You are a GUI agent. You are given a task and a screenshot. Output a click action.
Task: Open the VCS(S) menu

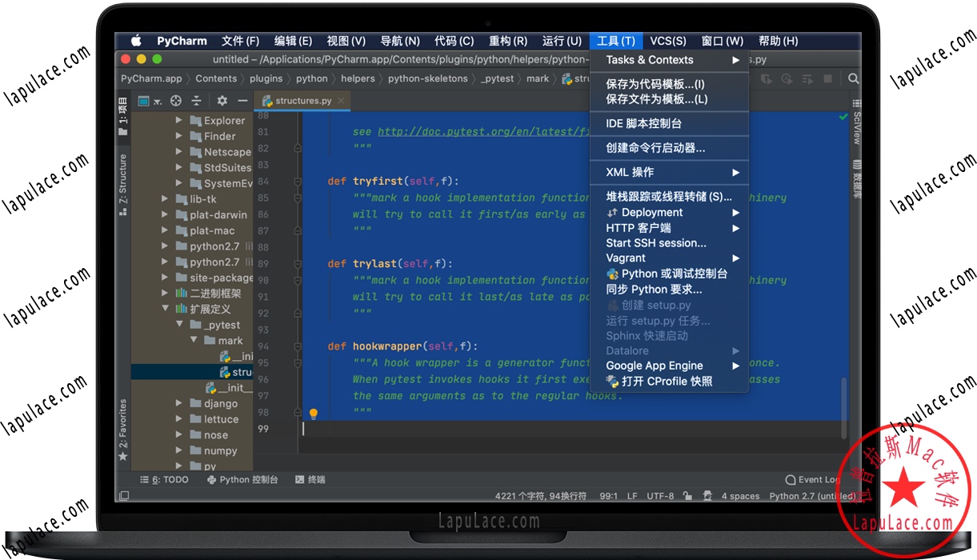point(667,41)
